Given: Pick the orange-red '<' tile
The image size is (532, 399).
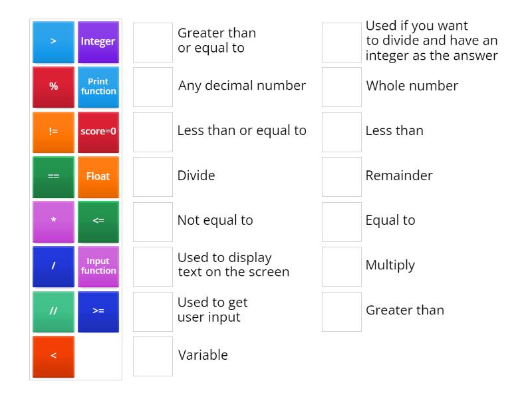Looking at the screenshot, I should (53, 356).
